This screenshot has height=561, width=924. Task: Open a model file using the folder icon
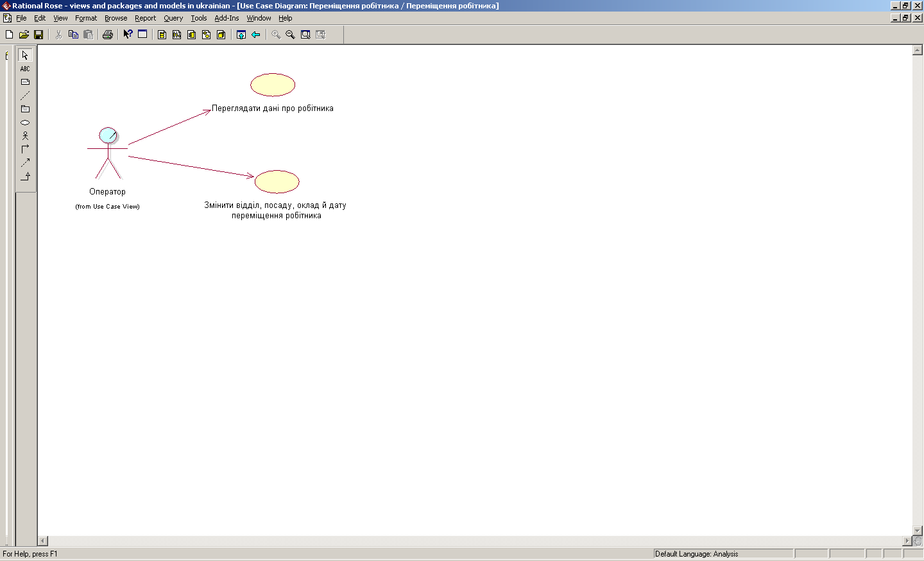pos(24,35)
